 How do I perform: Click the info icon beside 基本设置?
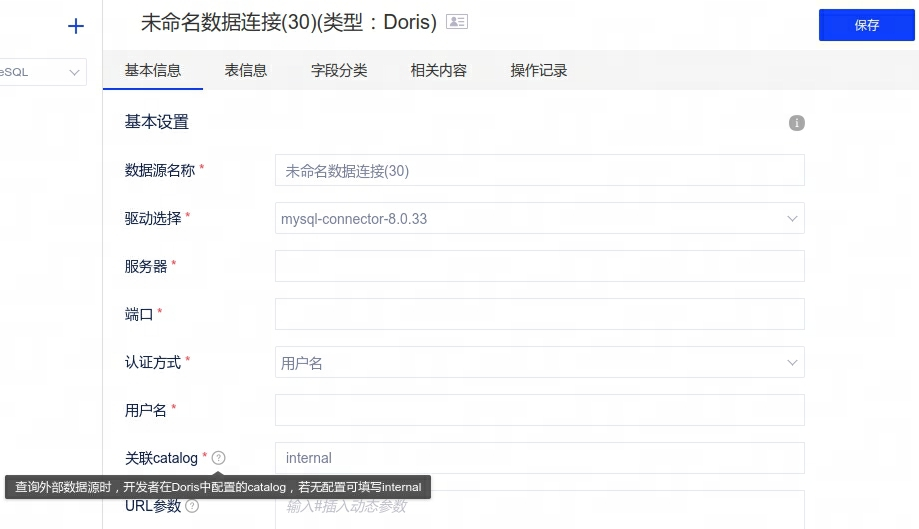[797, 123]
